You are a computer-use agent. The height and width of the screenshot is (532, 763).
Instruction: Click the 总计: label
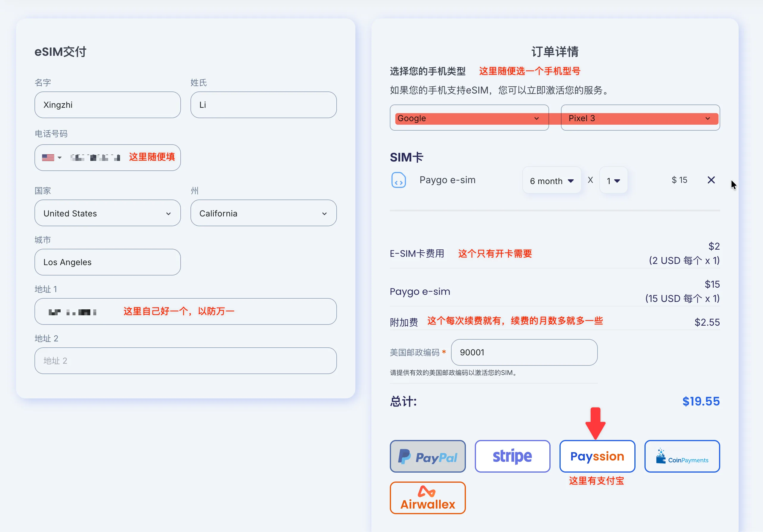point(403,401)
